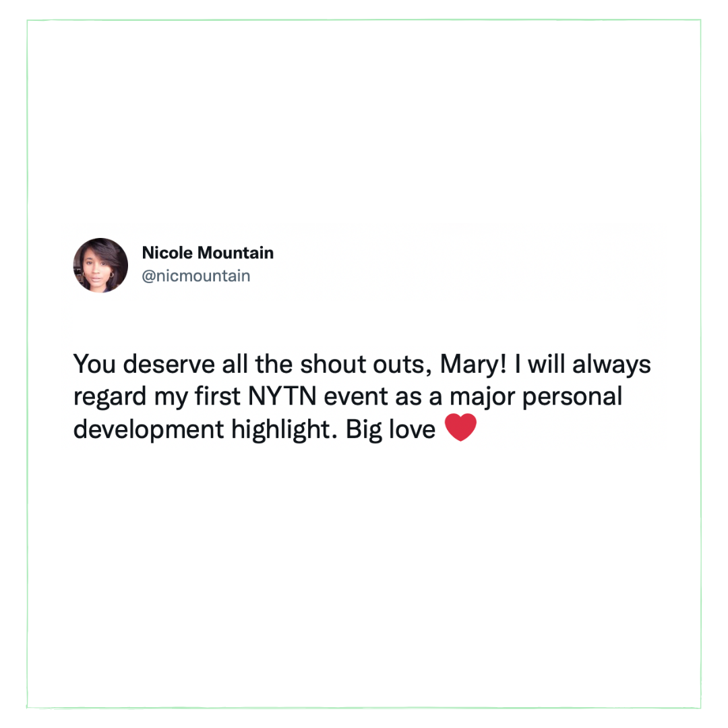This screenshot has width=728, height=728.
Task: Click the word "first" in the tweet
Action: click(217, 396)
